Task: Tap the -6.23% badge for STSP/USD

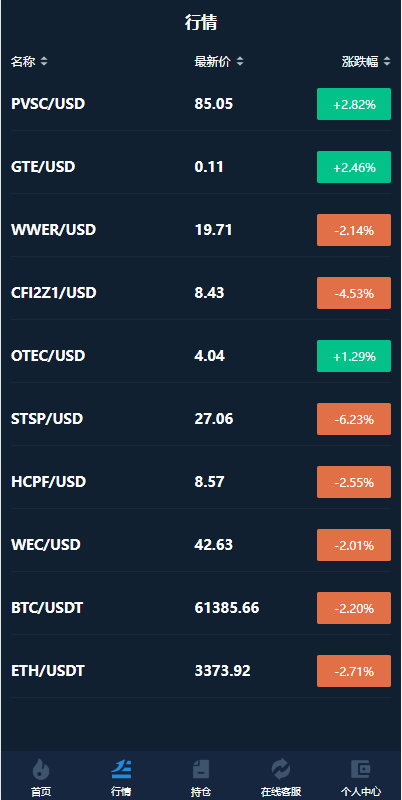Action: [354, 419]
